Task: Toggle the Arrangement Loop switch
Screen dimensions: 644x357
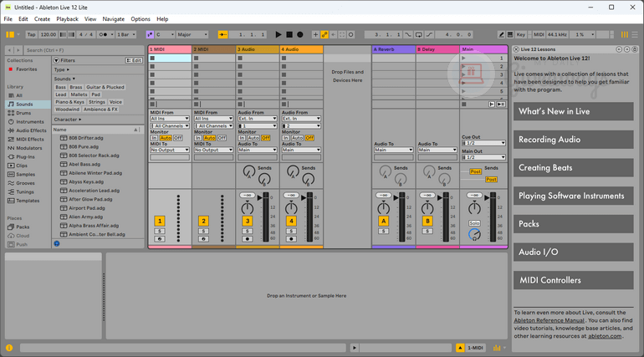Action: tap(418, 34)
